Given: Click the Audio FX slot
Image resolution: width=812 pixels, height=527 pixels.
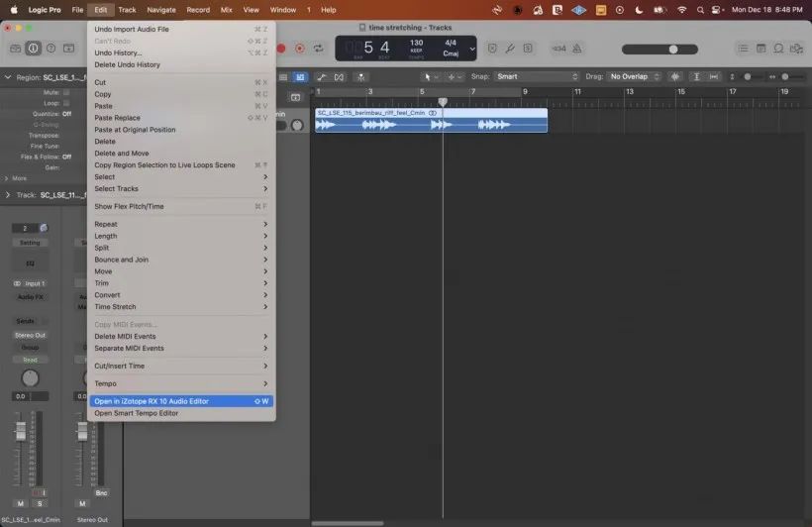Looking at the screenshot, I should (x=30, y=297).
